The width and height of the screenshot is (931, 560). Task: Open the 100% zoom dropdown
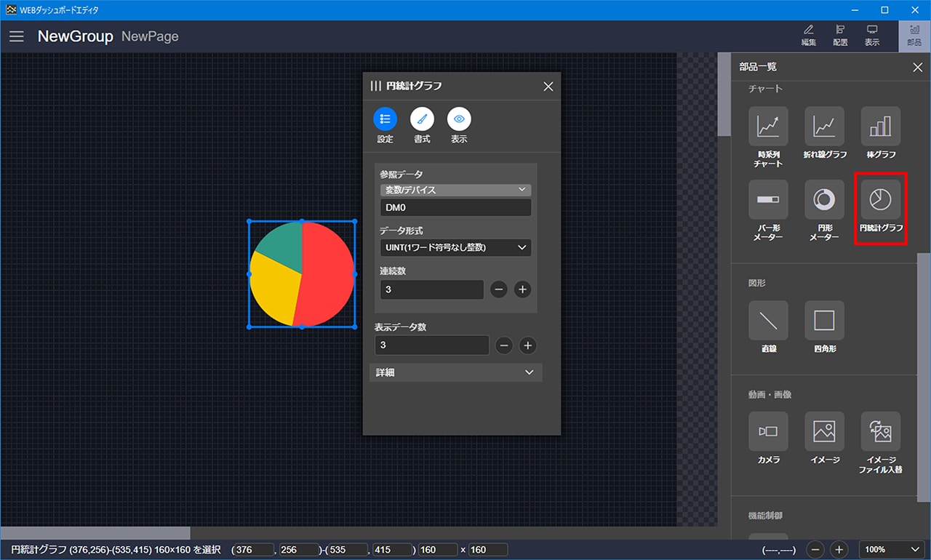[891, 550]
